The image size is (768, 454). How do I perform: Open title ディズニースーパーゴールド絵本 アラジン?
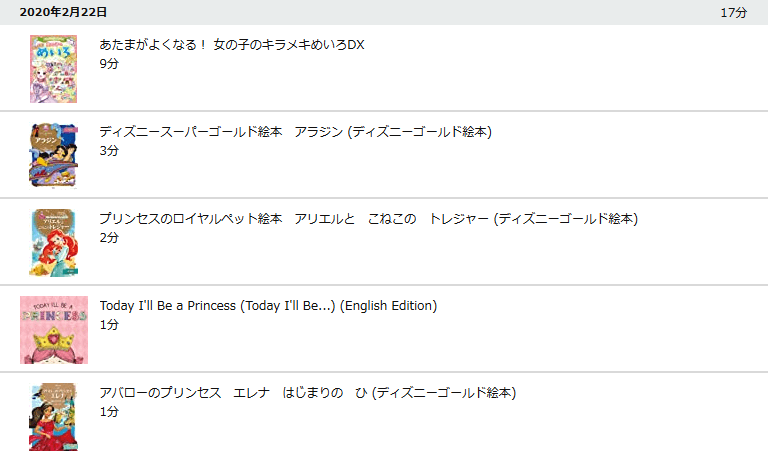[296, 132]
